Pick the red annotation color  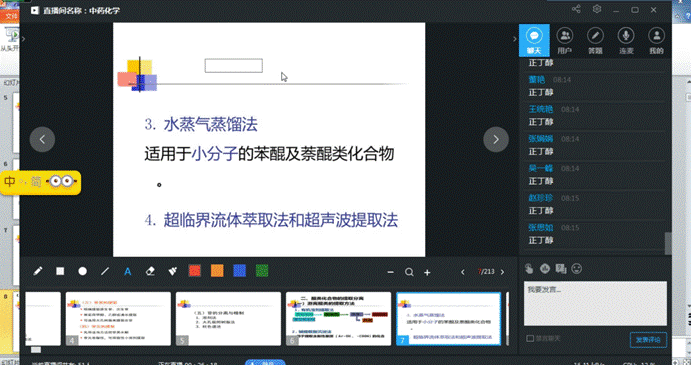click(195, 271)
